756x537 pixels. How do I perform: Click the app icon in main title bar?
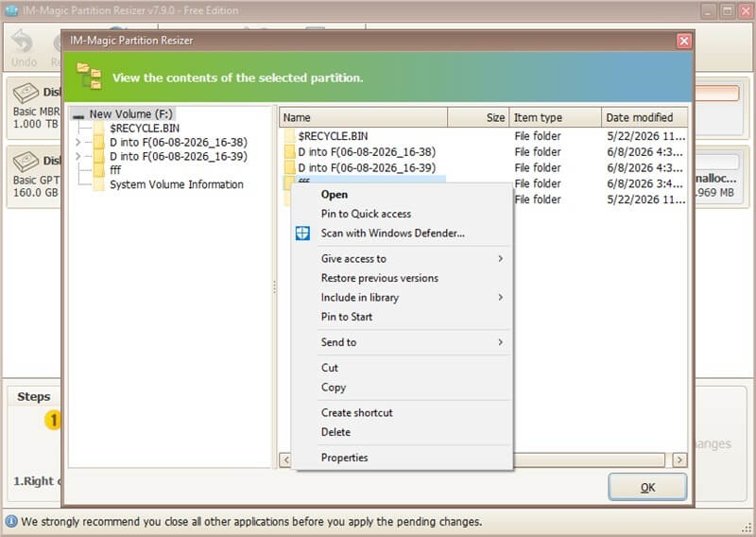tap(11, 10)
